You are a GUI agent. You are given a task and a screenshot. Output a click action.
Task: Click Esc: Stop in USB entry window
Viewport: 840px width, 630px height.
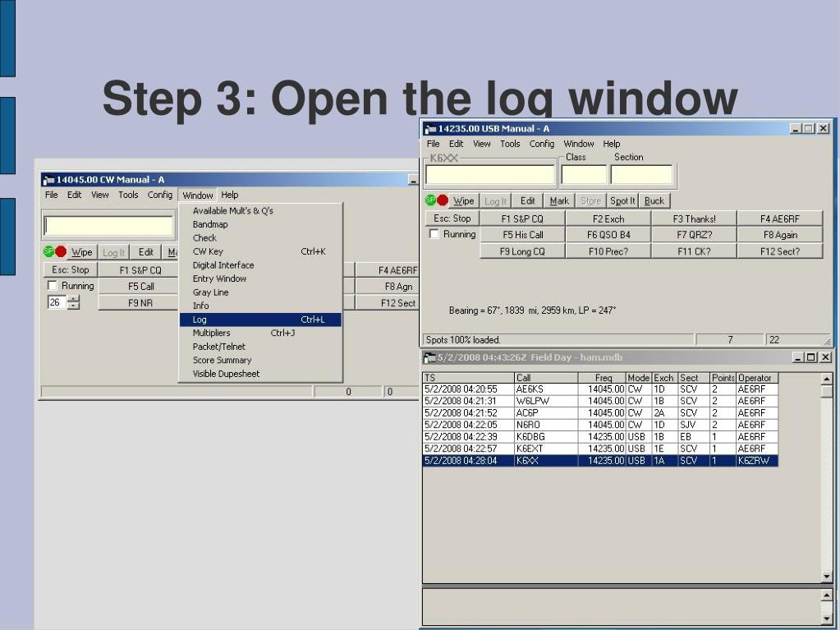click(452, 218)
